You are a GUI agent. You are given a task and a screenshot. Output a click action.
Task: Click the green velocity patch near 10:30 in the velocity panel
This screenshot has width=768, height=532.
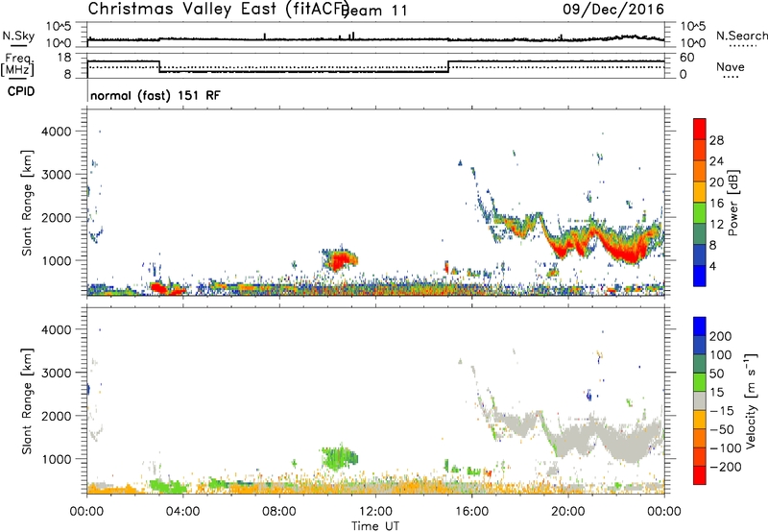pos(340,457)
